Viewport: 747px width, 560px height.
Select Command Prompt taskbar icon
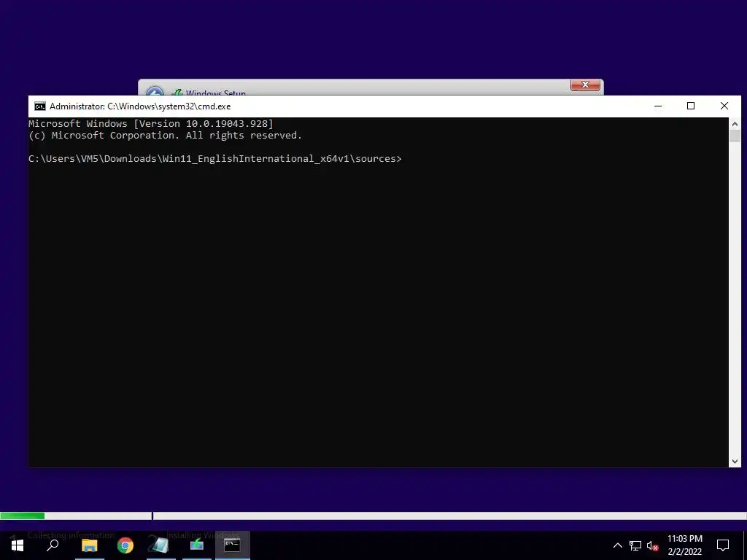click(233, 545)
